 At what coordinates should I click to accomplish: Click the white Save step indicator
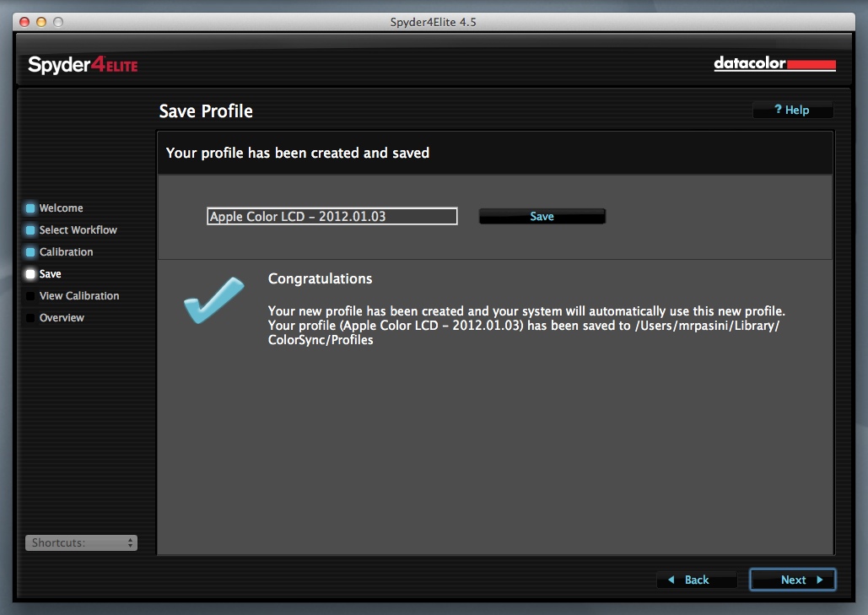30,274
